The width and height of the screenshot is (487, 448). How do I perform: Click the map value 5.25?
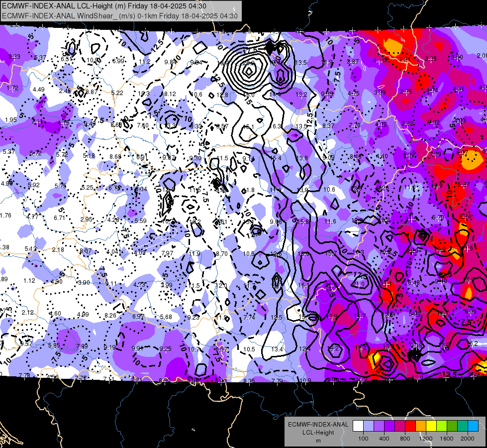(x=87, y=188)
